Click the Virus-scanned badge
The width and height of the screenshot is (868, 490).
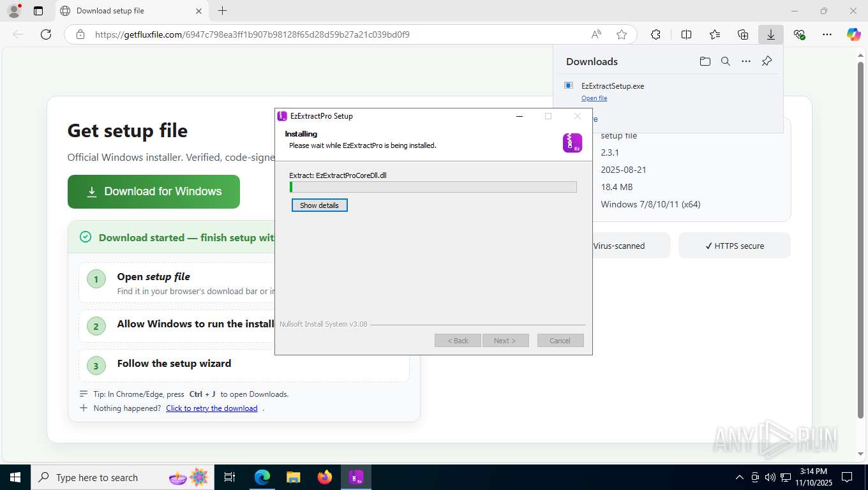point(619,246)
